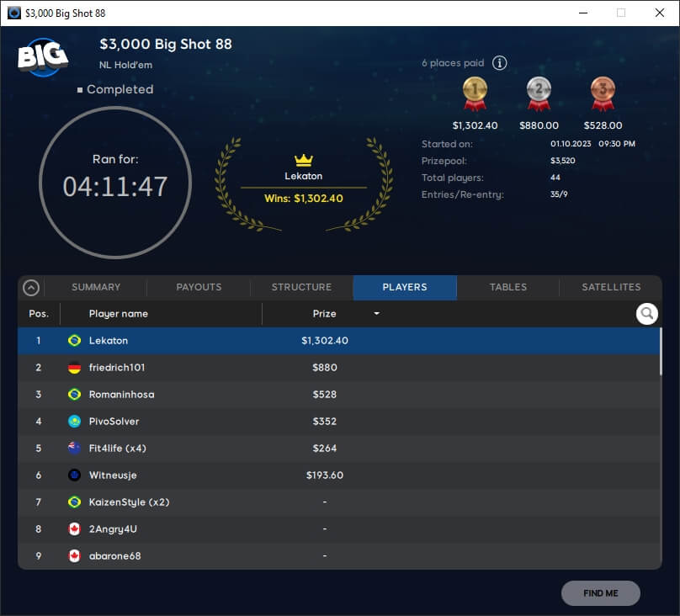Click the Canada flag next to 2Angry4U
Image resolution: width=680 pixels, height=616 pixels.
click(x=75, y=528)
